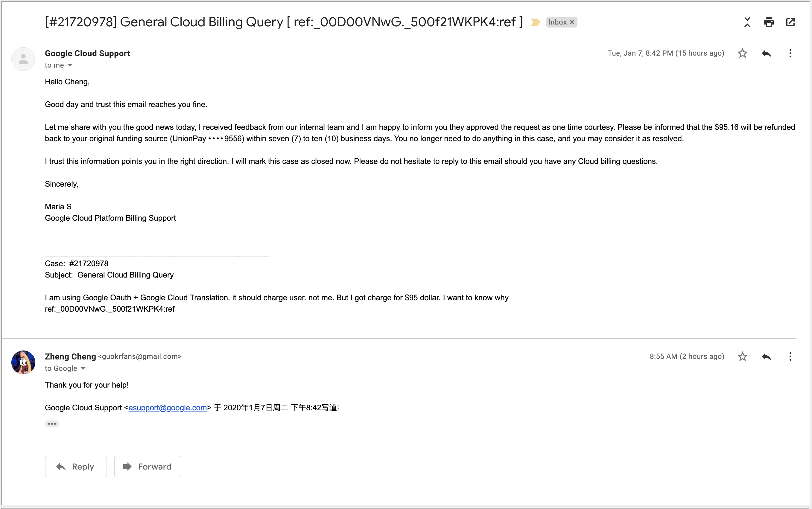The width and height of the screenshot is (812, 509).
Task: Show trimmed quoted content
Action: click(52, 424)
